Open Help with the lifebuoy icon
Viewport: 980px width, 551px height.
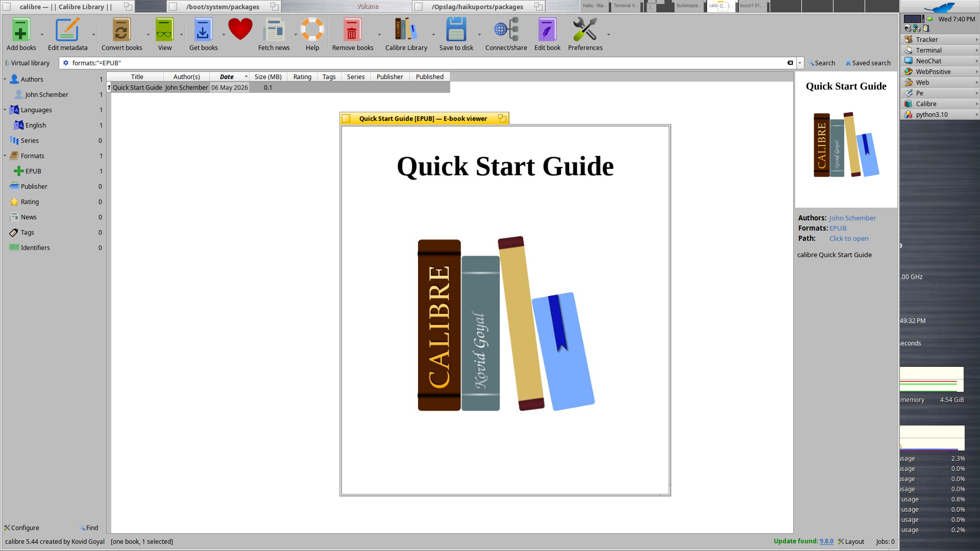tap(312, 30)
